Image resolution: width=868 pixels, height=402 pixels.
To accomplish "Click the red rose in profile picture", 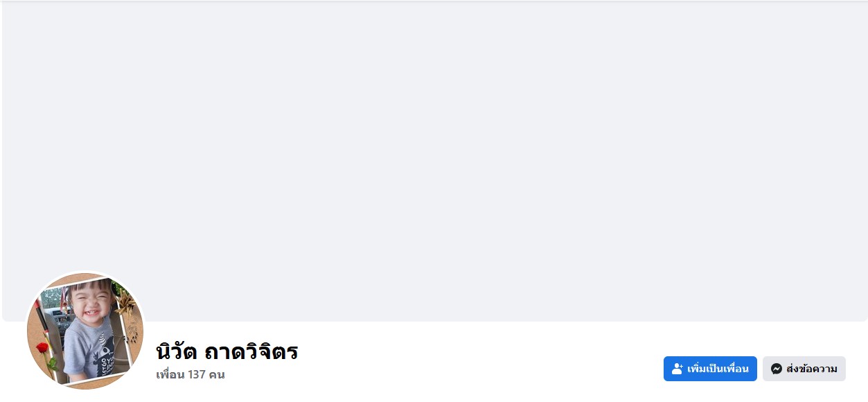I will click(43, 347).
